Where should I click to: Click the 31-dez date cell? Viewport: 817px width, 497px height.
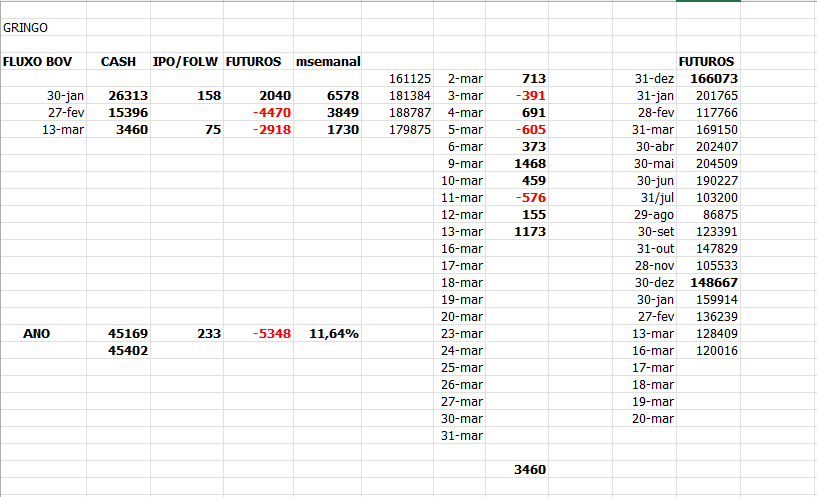click(x=645, y=79)
